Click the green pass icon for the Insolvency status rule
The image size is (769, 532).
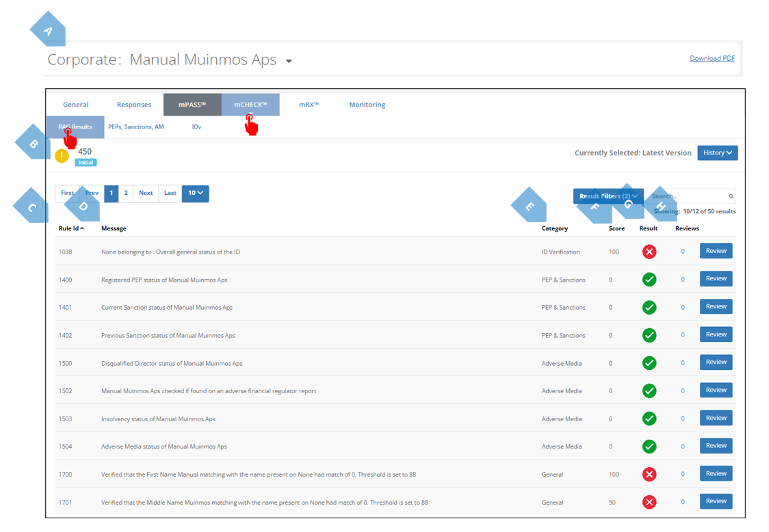[649, 418]
